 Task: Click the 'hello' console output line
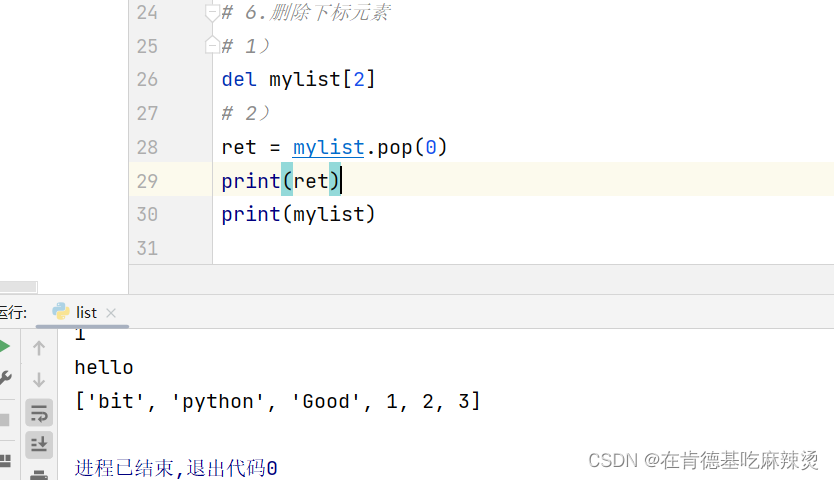pyautogui.click(x=104, y=367)
